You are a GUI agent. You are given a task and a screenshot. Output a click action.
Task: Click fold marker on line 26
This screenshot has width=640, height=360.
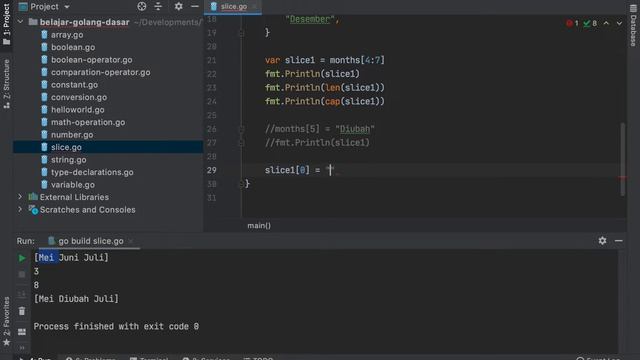tap(241, 129)
